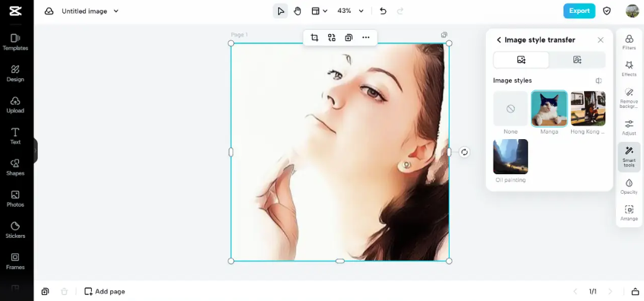Click the delete page trash icon
The height and width of the screenshot is (301, 644).
point(64,292)
